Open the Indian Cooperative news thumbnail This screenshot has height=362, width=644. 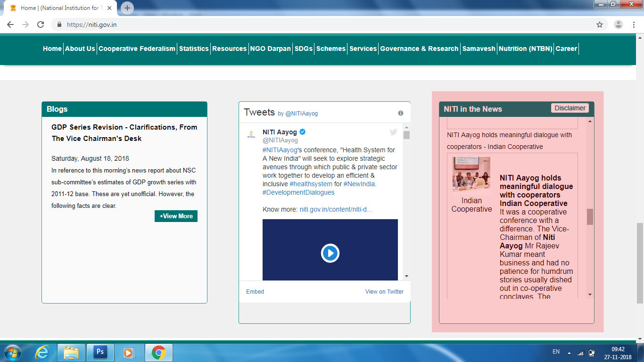471,175
